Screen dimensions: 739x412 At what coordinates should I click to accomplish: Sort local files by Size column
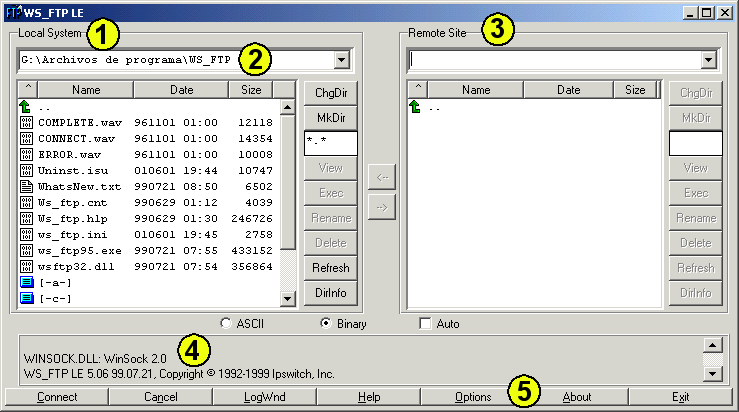click(x=251, y=90)
